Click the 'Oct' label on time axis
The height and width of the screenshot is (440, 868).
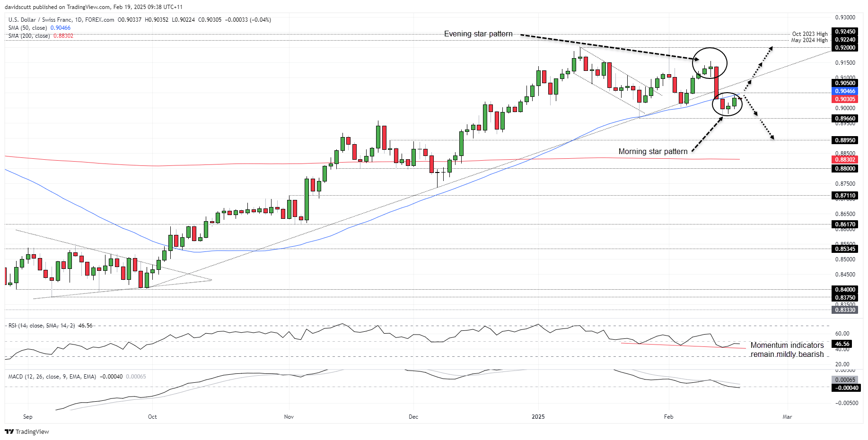152,417
